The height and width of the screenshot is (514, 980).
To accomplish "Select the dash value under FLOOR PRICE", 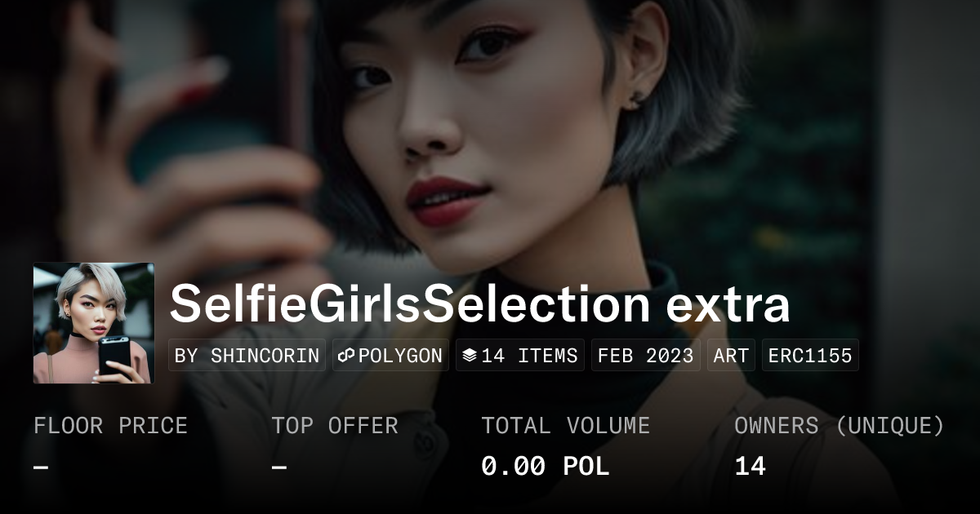I will [41, 467].
